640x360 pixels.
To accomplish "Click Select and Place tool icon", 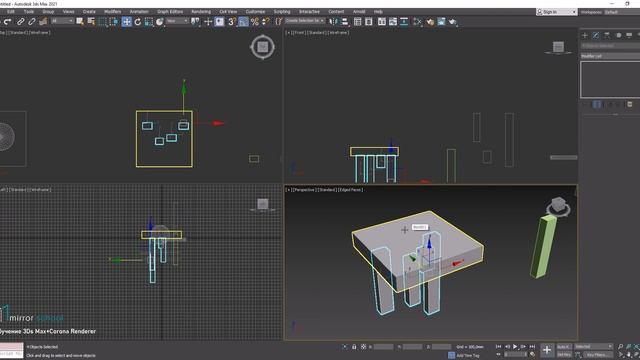I will tap(160, 22).
